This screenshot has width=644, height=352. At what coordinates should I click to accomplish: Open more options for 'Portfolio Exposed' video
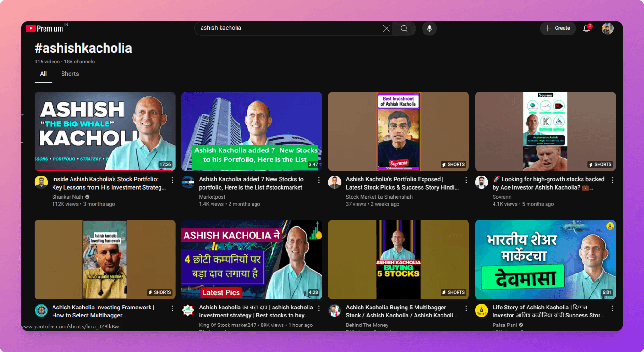pyautogui.click(x=466, y=180)
